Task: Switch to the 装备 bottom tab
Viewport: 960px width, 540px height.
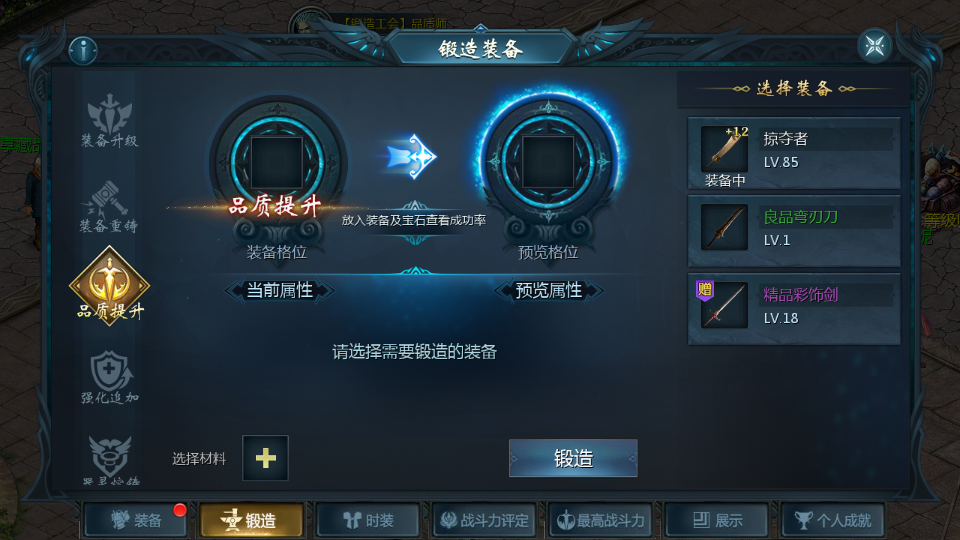Action: tap(135, 520)
